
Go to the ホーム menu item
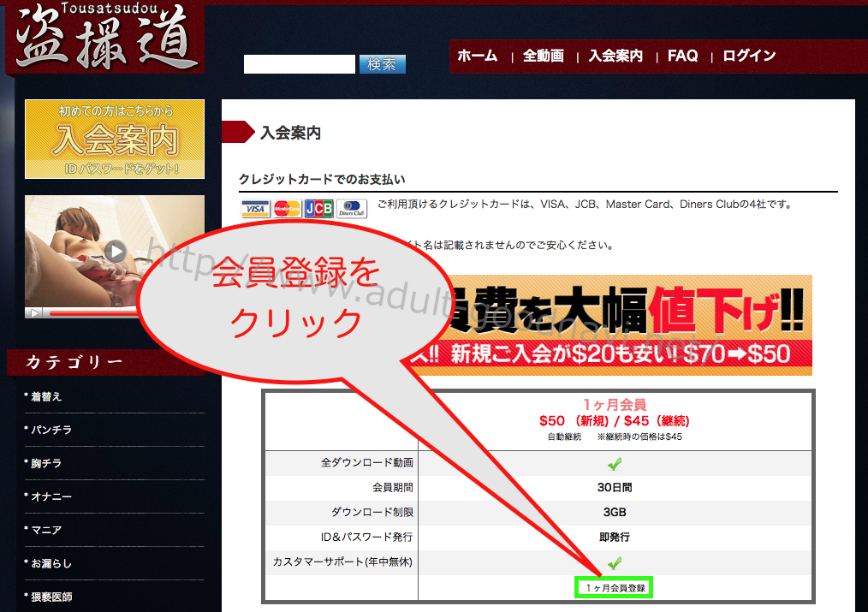coord(477,56)
